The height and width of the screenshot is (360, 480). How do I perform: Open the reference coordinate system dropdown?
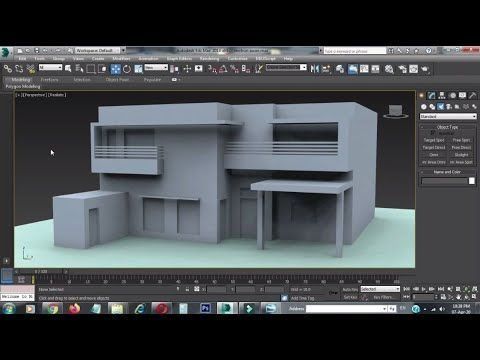point(156,68)
